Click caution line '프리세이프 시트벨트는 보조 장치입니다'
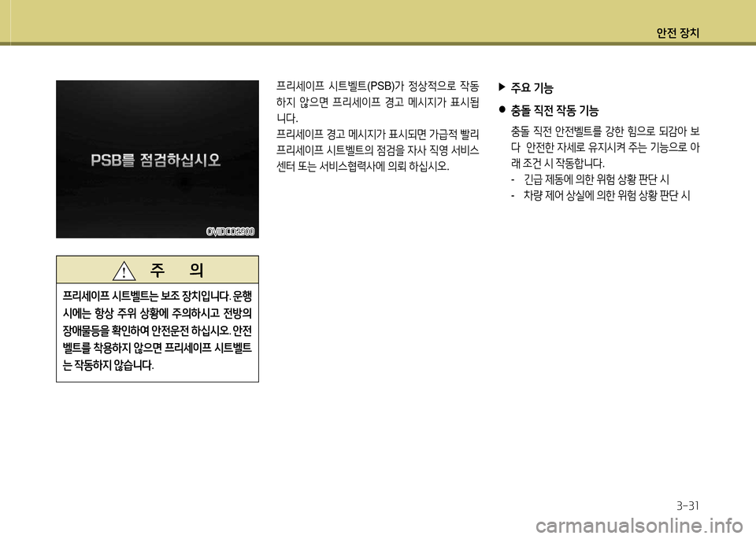 click(146, 296)
